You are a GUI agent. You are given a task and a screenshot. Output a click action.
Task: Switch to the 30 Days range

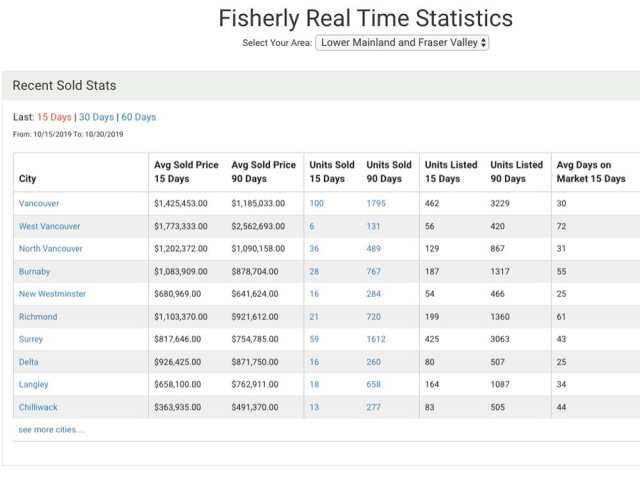point(96,117)
